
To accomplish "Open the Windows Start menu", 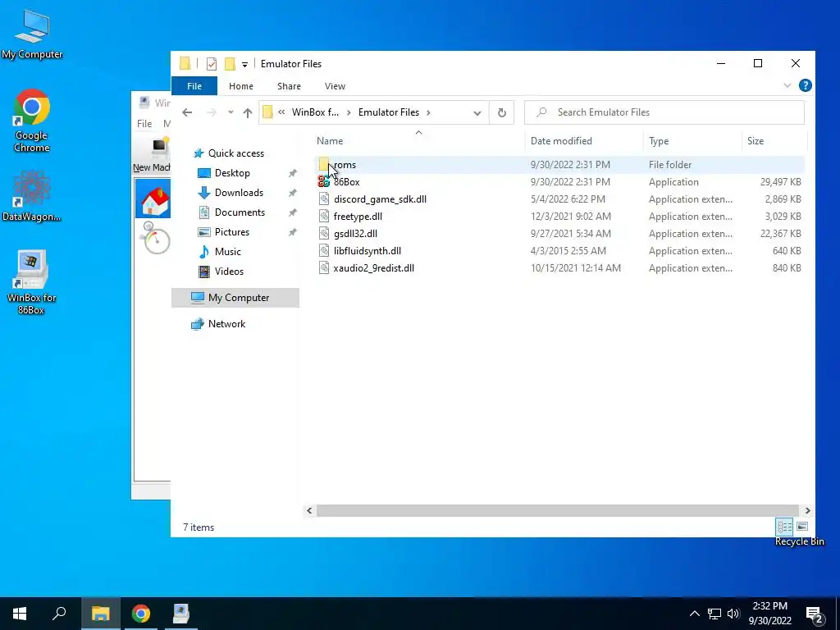I will click(x=20, y=614).
